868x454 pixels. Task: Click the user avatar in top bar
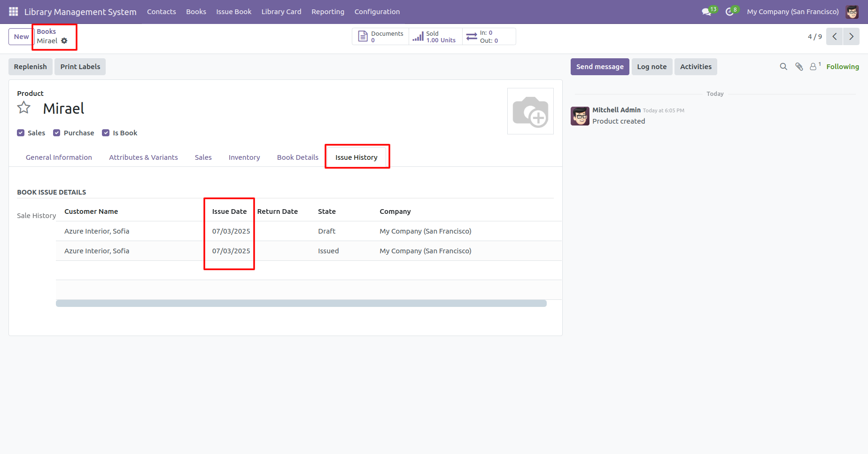(852, 12)
